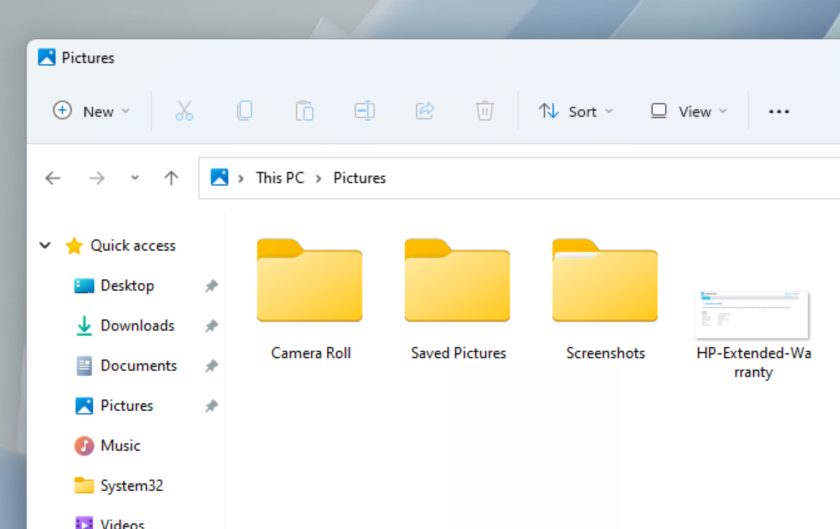840x529 pixels.
Task: Select Documents in the sidebar
Action: (138, 365)
